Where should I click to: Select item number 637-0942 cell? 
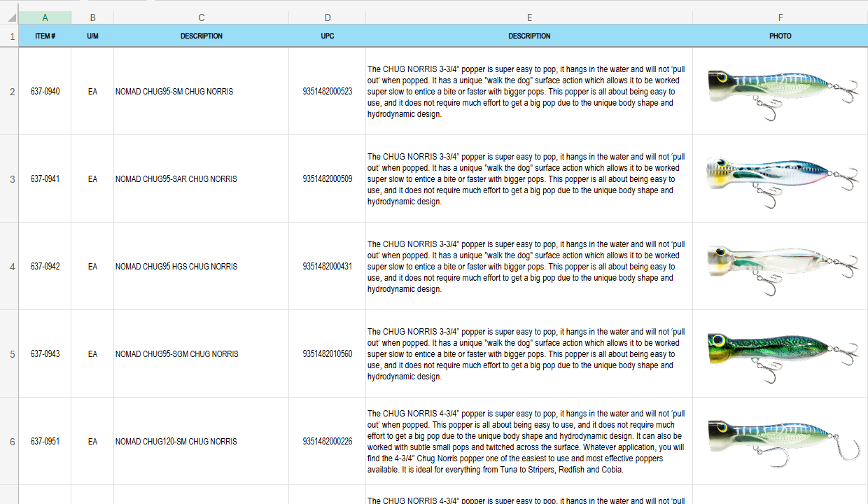point(45,266)
